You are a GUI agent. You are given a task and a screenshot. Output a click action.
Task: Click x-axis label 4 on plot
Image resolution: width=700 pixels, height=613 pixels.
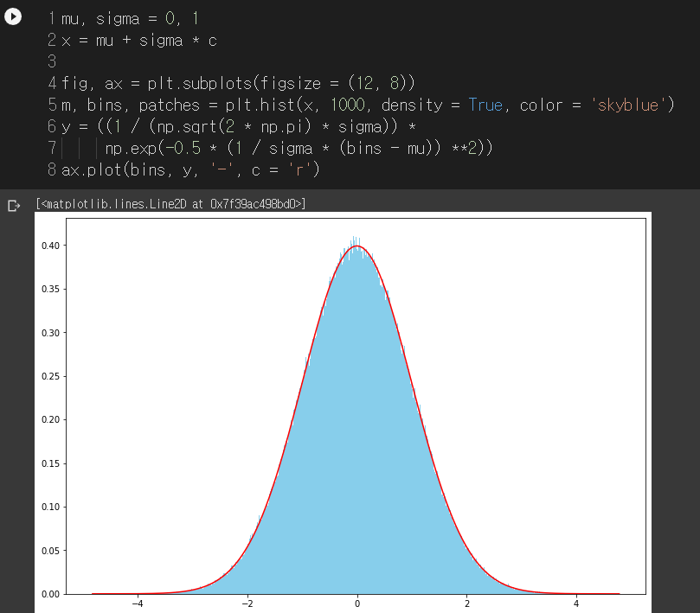pos(576,603)
